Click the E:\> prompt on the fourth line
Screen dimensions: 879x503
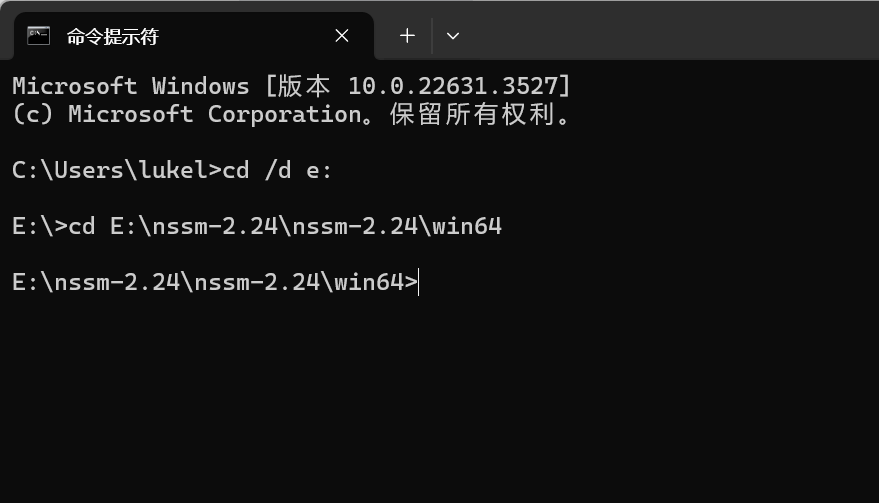click(39, 227)
